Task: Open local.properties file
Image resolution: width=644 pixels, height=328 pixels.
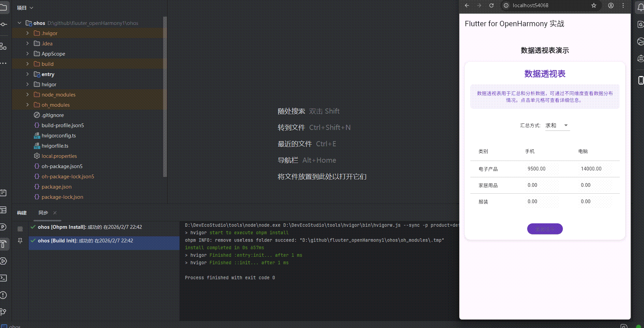Action: 59,156
